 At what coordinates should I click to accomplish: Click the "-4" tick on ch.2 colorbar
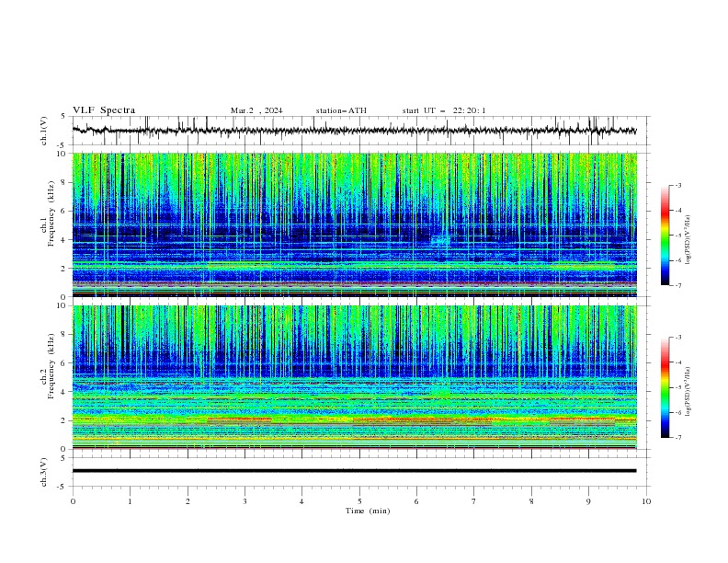coord(678,362)
